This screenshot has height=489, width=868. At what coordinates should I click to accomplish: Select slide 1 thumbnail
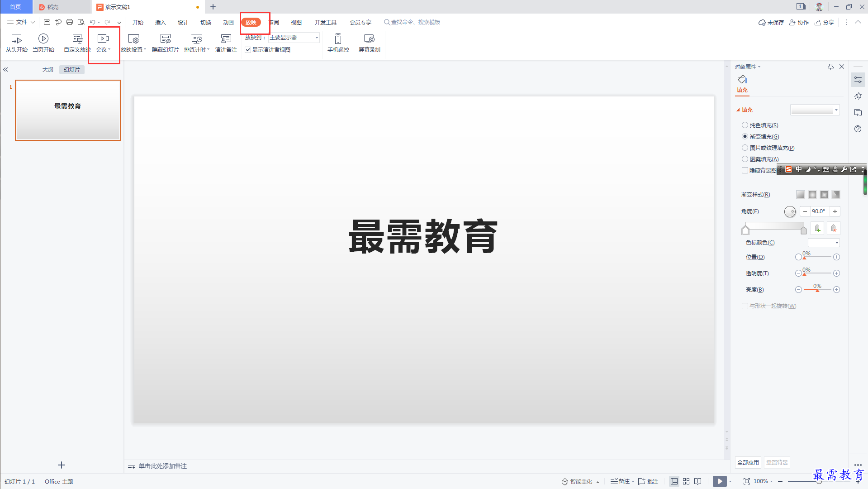(68, 110)
